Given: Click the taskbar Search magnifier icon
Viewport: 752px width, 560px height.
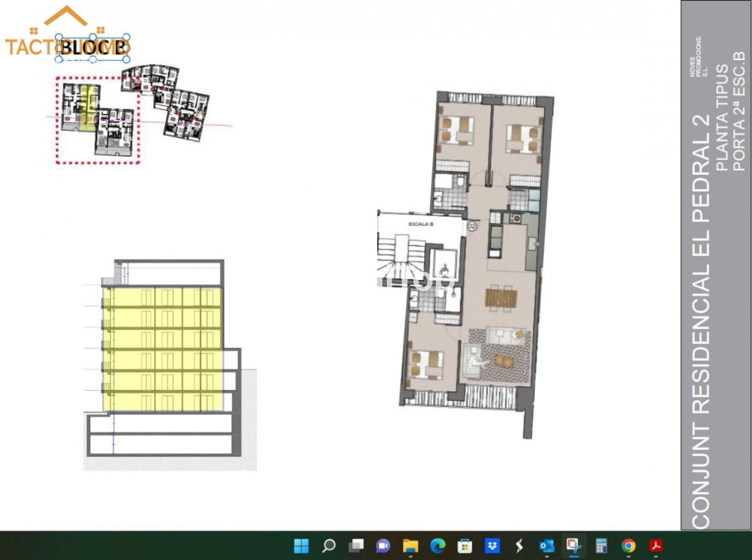Looking at the screenshot, I should pos(329,545).
